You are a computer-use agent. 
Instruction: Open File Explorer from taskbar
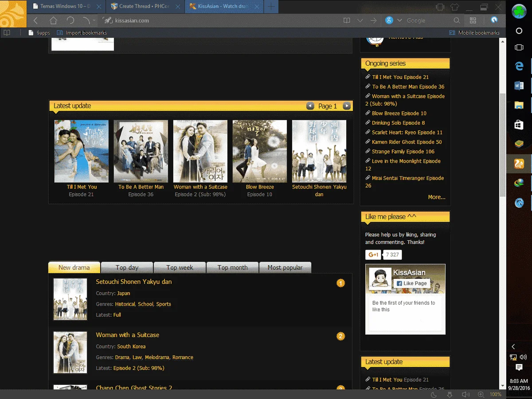pos(519,105)
